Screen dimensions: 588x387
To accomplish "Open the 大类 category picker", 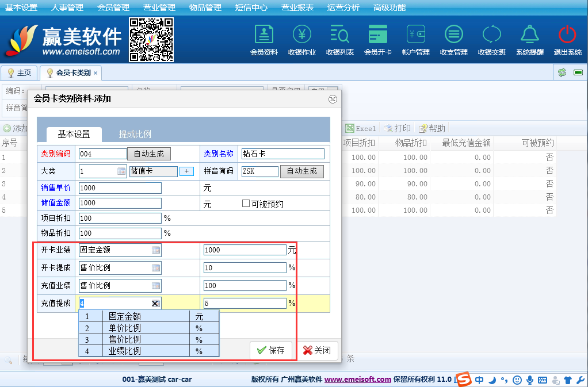I will coord(121,171).
